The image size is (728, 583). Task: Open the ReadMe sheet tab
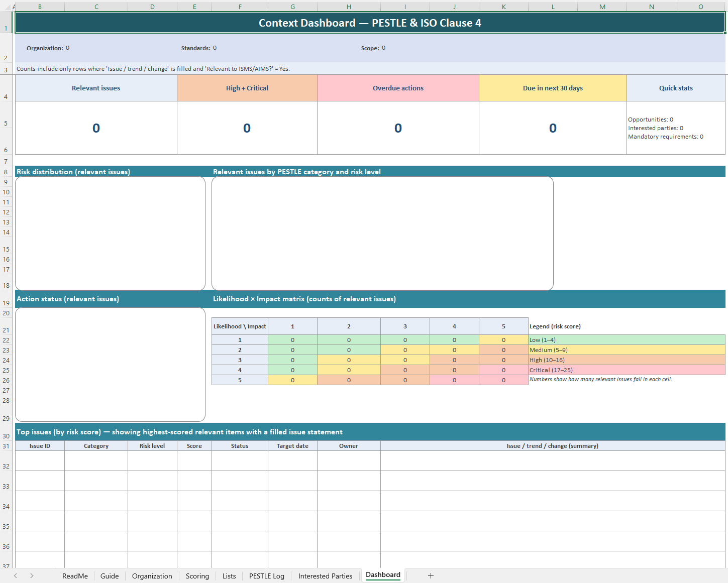(x=75, y=576)
